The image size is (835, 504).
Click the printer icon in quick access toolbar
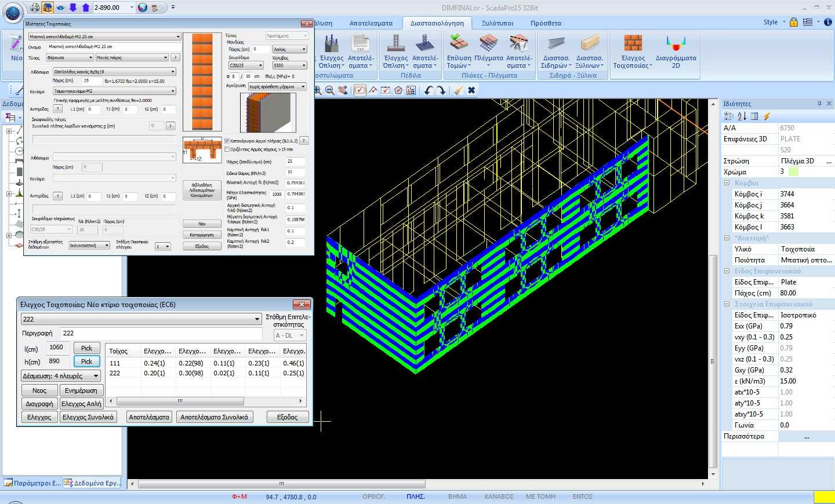pos(35,8)
